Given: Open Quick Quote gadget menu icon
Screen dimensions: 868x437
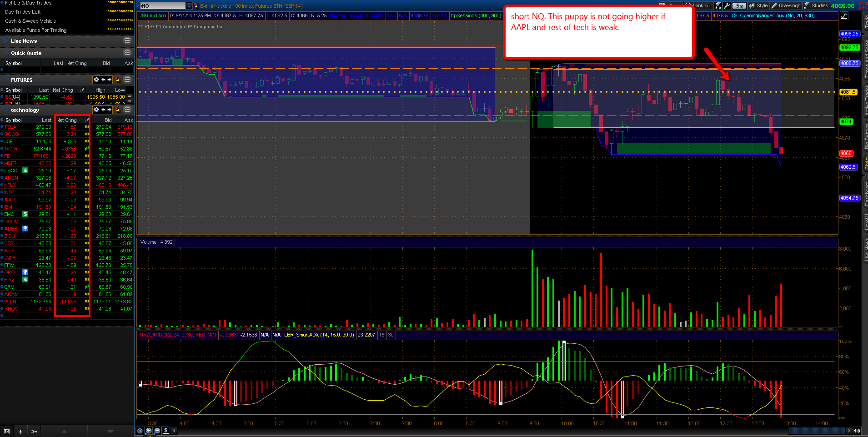Looking at the screenshot, I should tap(127, 53).
